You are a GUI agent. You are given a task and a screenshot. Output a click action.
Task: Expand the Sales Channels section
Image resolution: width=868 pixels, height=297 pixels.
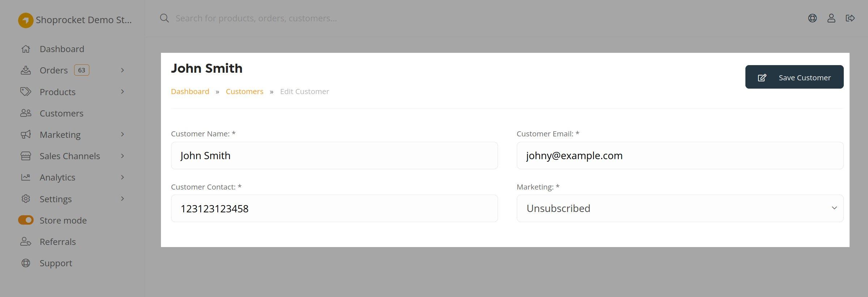pos(122,156)
